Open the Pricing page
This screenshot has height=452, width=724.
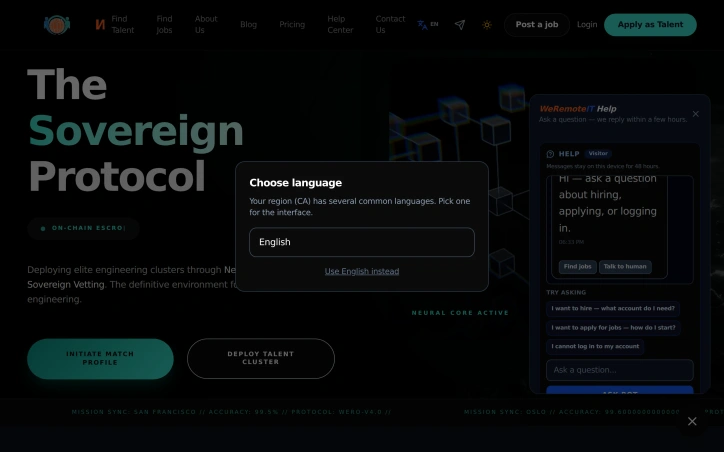click(292, 24)
